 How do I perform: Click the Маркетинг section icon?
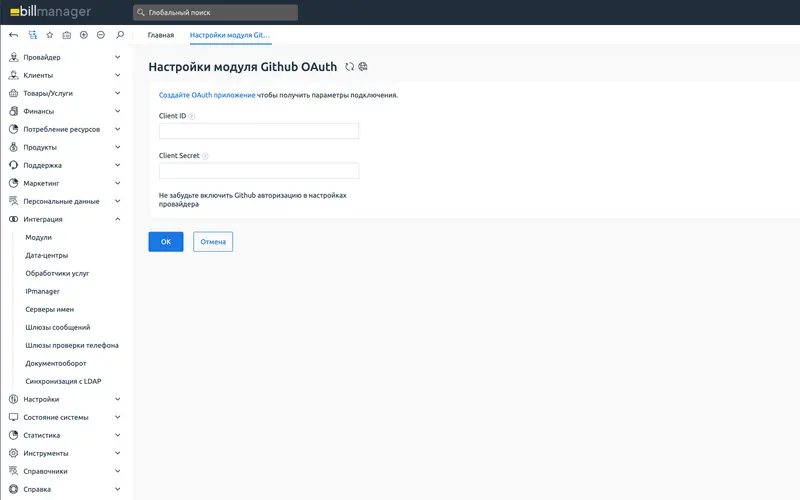(14, 183)
